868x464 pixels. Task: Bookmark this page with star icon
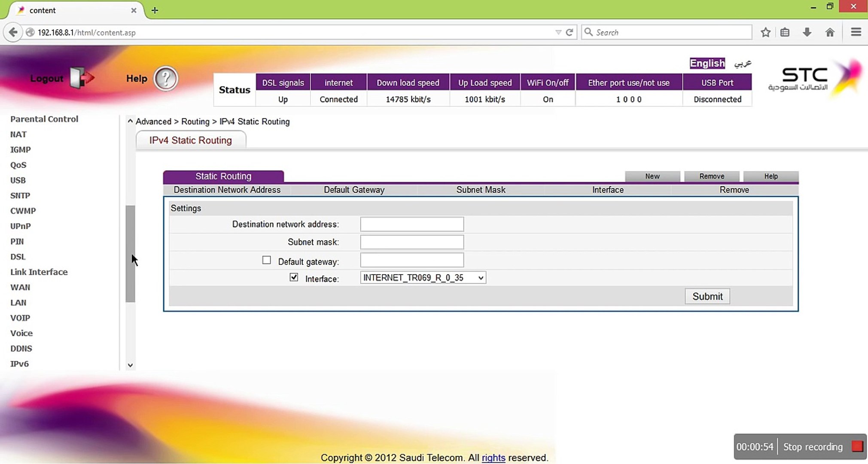(765, 32)
